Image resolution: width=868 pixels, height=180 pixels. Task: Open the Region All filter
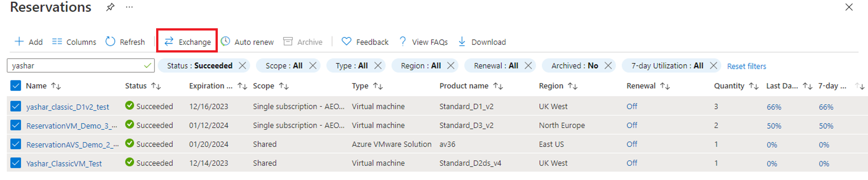tap(421, 66)
